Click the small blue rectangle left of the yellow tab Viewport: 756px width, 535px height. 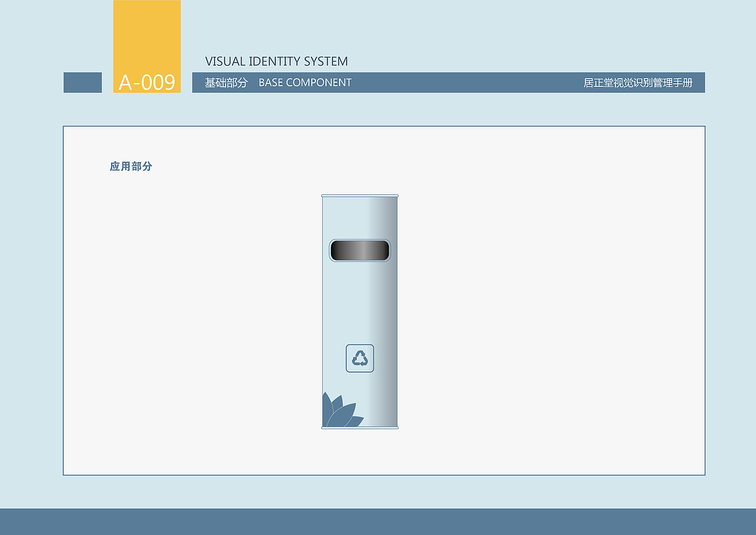[83, 83]
